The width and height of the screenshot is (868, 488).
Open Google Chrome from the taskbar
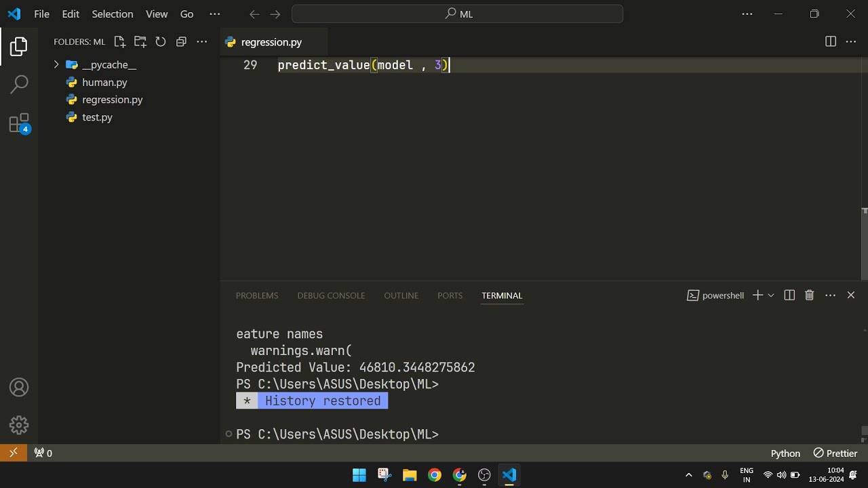435,474
